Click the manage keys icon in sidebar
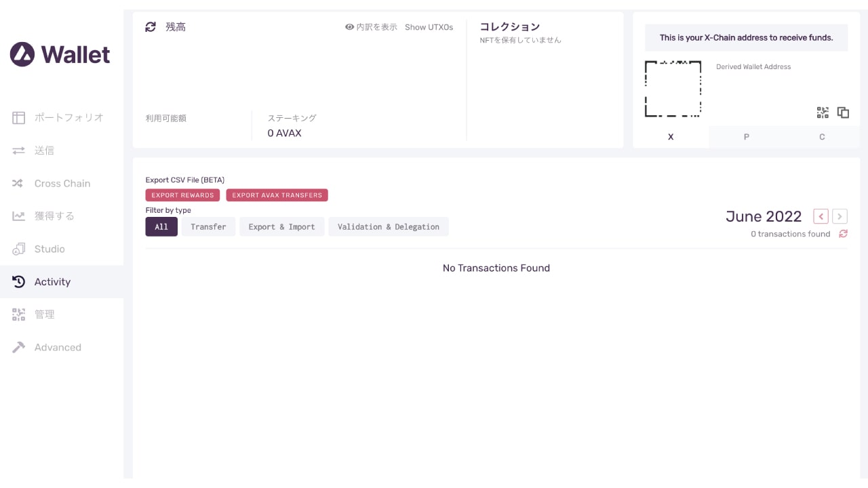This screenshot has height=488, width=868. (19, 314)
